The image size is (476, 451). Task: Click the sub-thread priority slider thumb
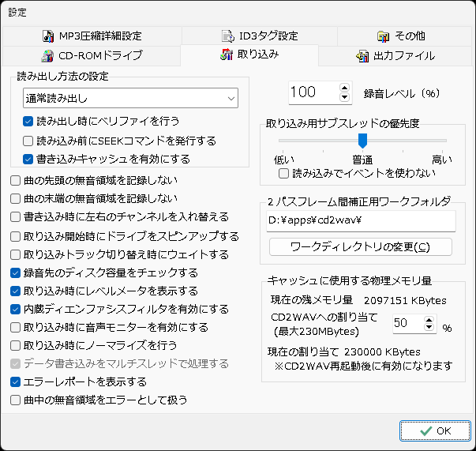362,141
